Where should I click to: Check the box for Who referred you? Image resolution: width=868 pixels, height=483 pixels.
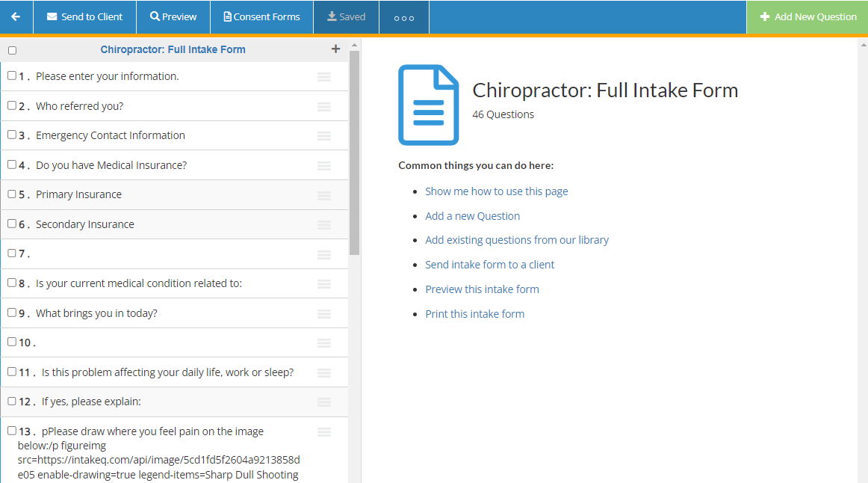(12, 105)
